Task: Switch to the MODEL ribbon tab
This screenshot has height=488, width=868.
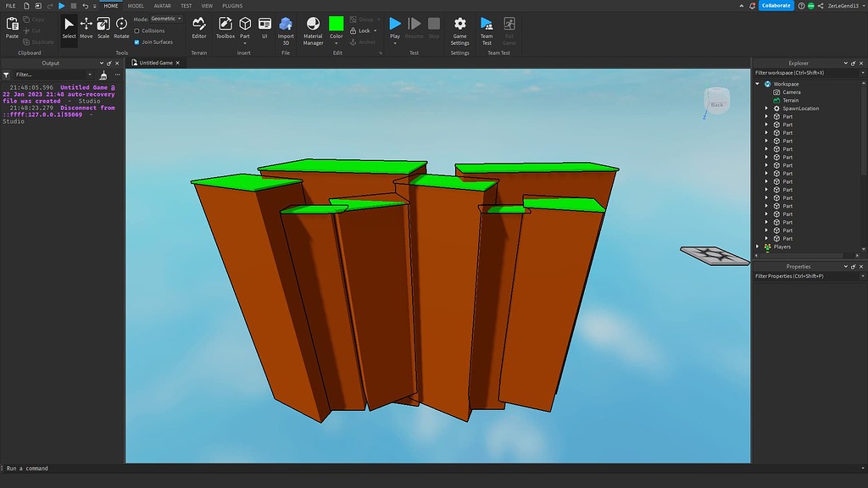Action: (136, 6)
